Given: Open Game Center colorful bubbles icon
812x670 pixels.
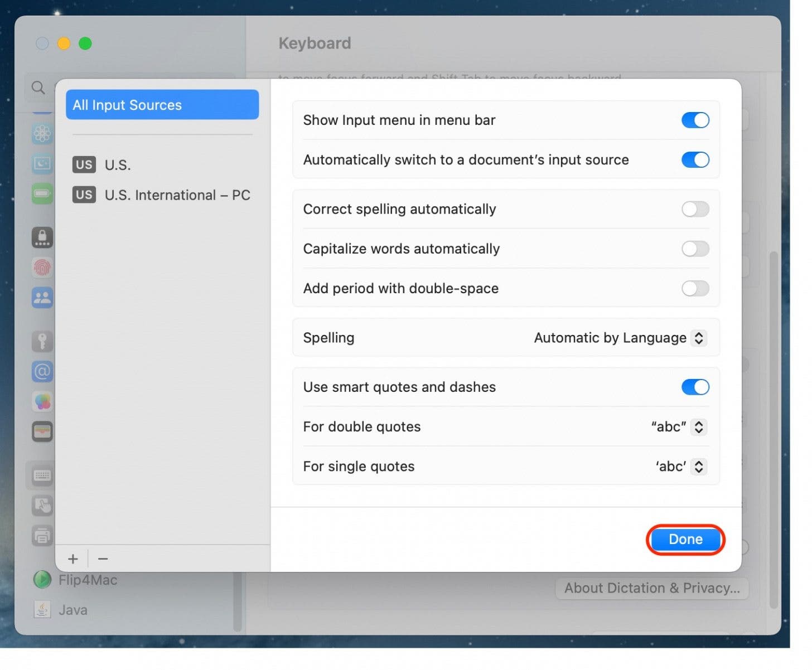Looking at the screenshot, I should coord(42,401).
